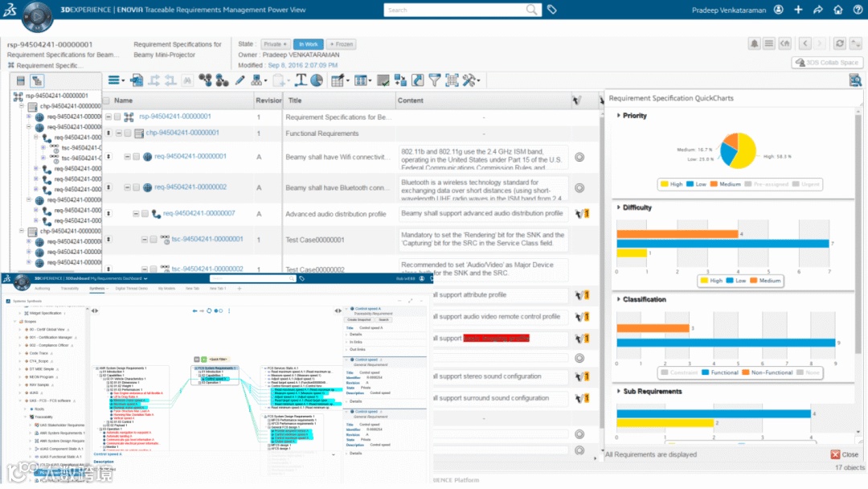Toggle Functional legend in Classification chart
The height and width of the screenshot is (489, 868).
(x=719, y=372)
